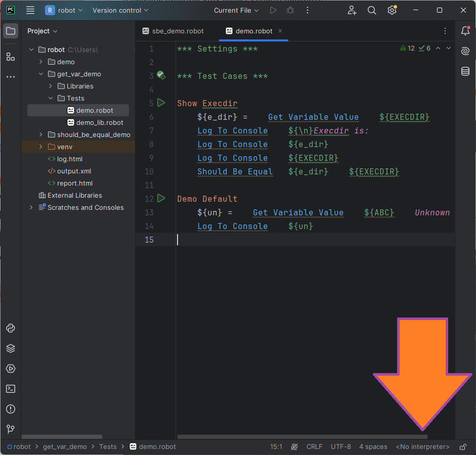Open the Notifications bell
Viewport: 476px width, 455px height.
465,31
